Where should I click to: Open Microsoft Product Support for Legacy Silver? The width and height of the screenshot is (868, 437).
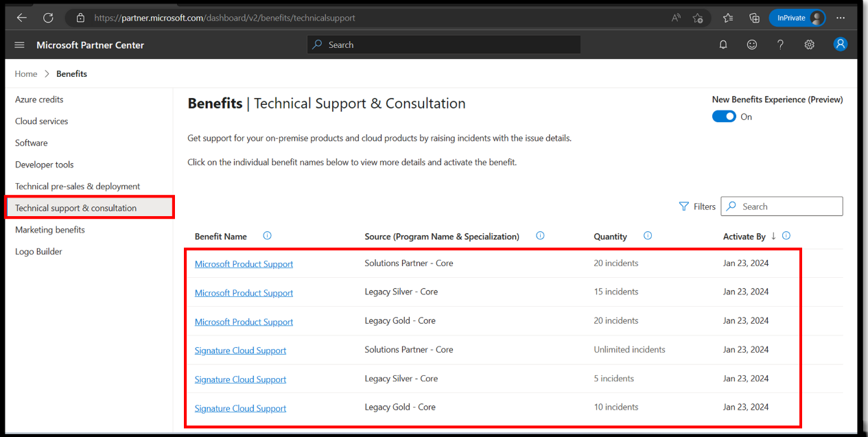point(244,293)
